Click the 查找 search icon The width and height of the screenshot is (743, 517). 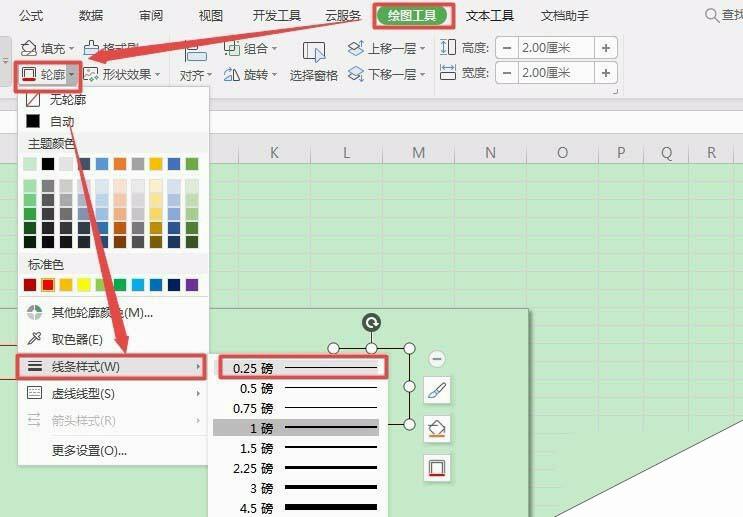coord(712,16)
